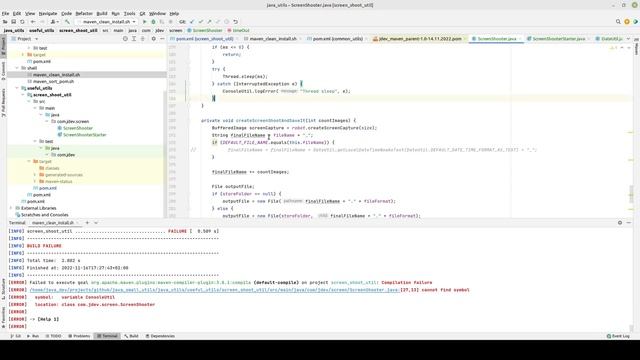The width and height of the screenshot is (640, 360).
Task: Show hidden editor tabs dropdown
Action: coord(628,39)
